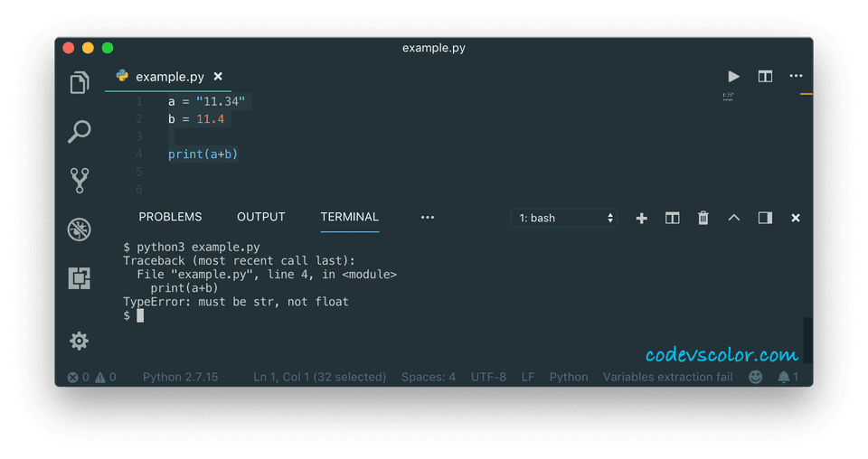This screenshot has width=868, height=459.
Task: Change indentation via 'Spaces: 4'
Action: point(429,377)
